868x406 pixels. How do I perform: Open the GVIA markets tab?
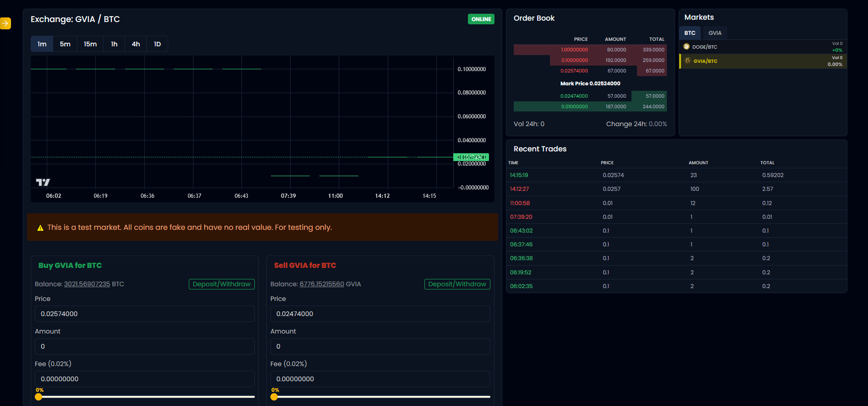[714, 33]
